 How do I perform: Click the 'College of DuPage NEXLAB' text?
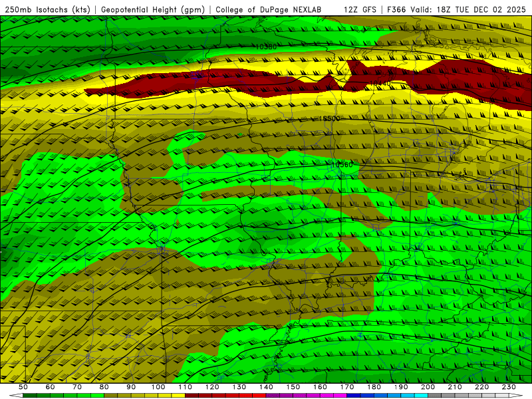269,9
